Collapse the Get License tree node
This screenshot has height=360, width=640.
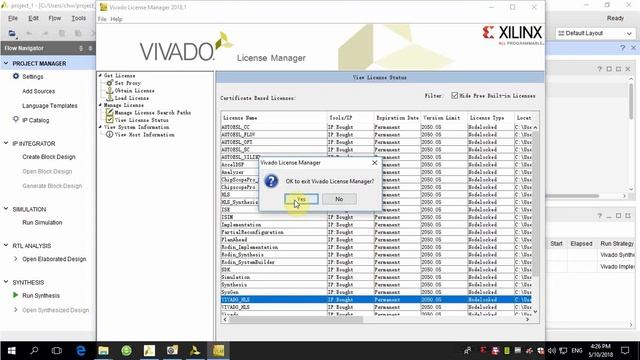point(100,76)
